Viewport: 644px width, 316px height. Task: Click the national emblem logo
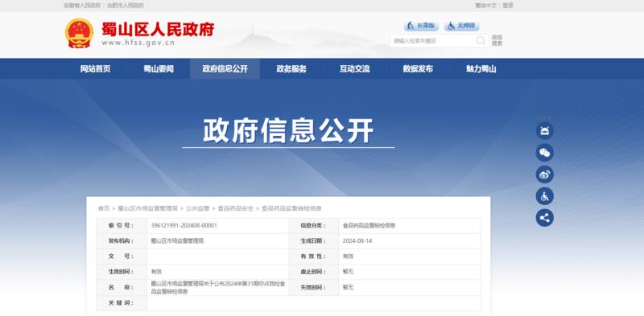tap(79, 33)
